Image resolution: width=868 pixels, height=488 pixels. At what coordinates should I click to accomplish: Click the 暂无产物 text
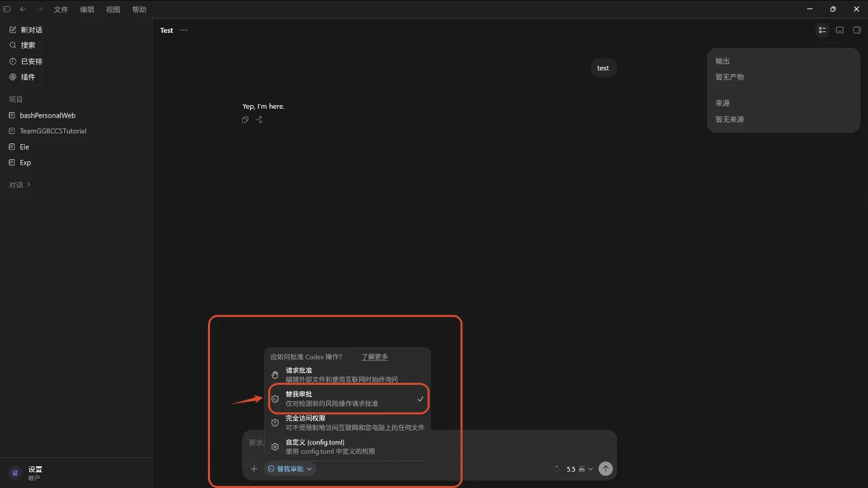pos(729,77)
